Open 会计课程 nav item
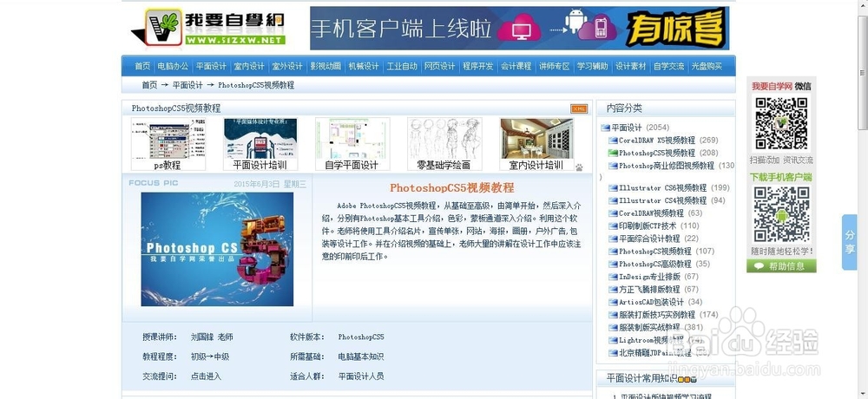Screen dimensions: 868x399 (516, 67)
